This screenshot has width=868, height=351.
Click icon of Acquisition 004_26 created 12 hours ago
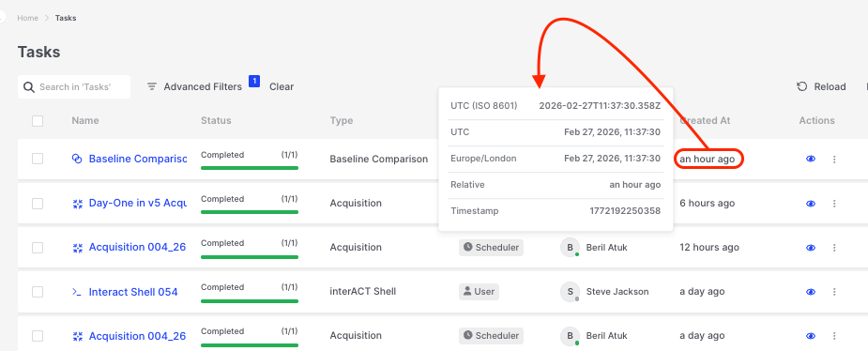pos(78,248)
